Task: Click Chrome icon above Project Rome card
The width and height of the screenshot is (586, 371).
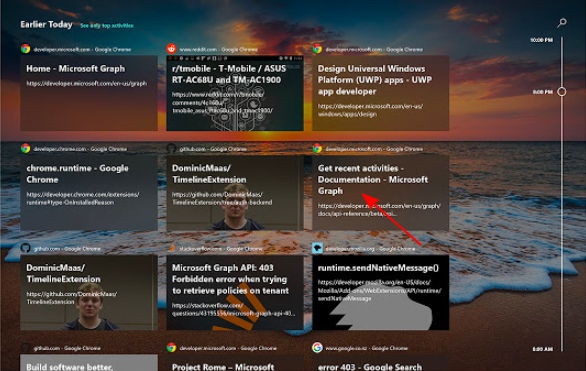Action: (172, 347)
